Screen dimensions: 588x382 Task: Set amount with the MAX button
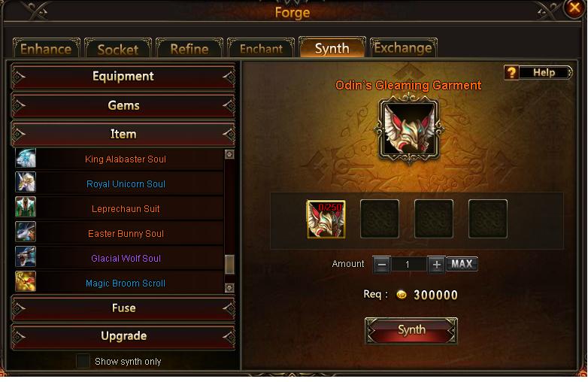coord(462,264)
